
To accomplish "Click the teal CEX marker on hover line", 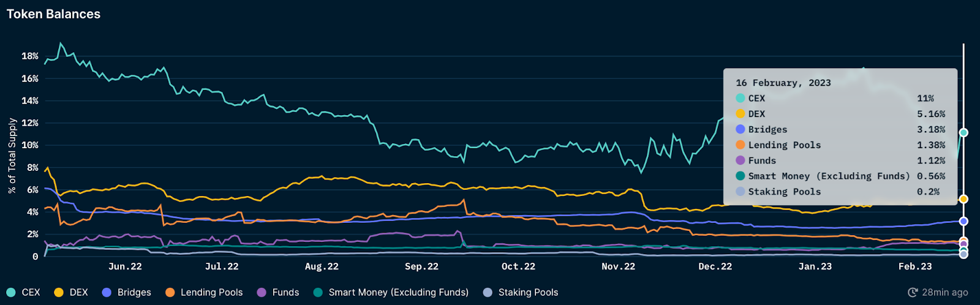I will [x=963, y=132].
